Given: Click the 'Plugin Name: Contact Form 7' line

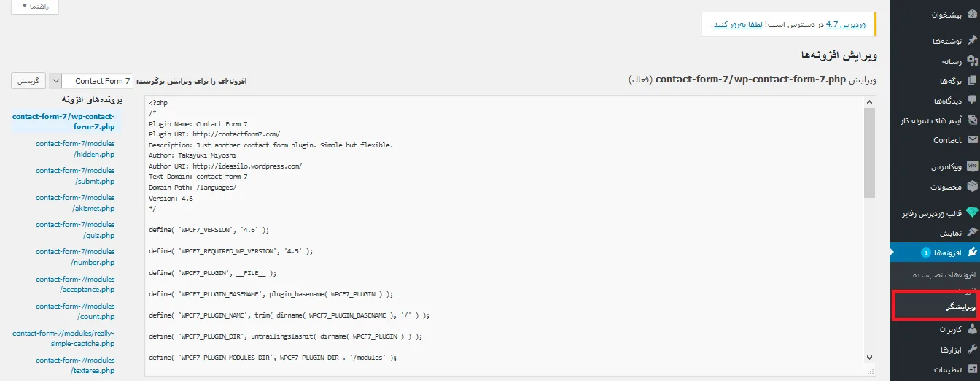Looking at the screenshot, I should 198,124.
